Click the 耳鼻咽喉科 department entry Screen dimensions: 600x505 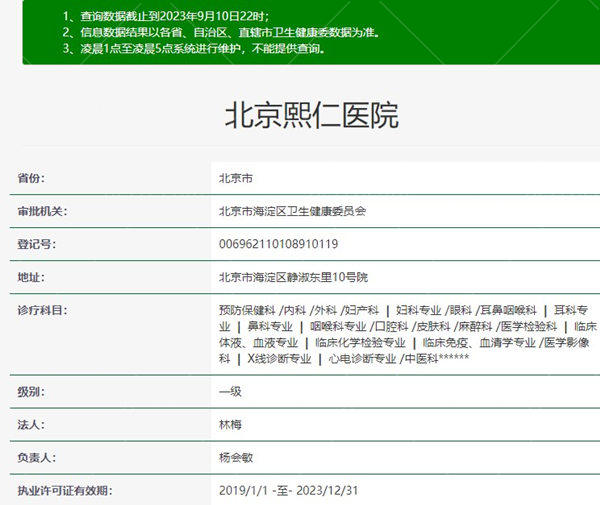(509, 310)
